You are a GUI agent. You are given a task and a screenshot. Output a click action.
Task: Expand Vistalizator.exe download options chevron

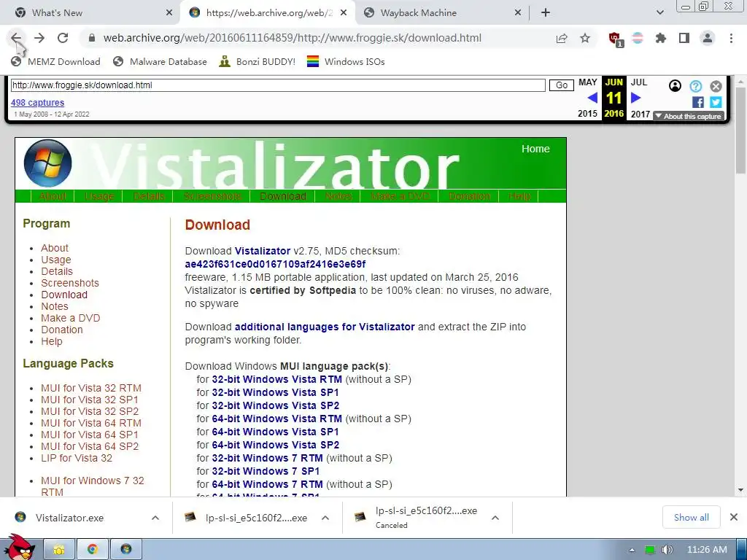pyautogui.click(x=155, y=518)
